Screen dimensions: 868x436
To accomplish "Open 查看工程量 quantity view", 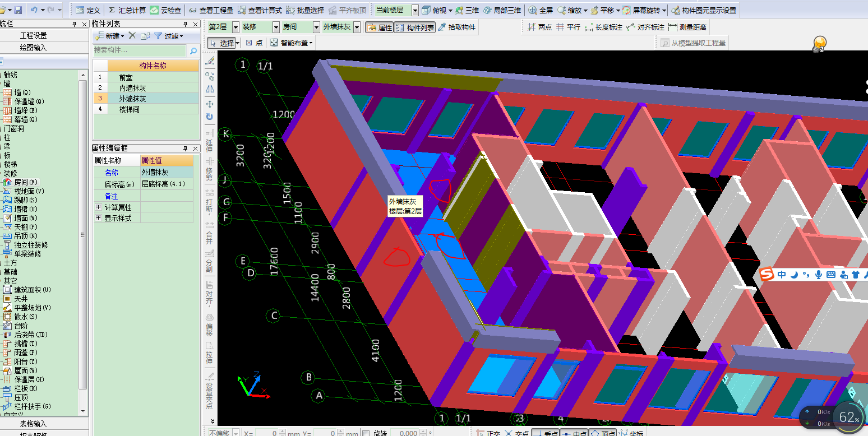I will (x=211, y=10).
